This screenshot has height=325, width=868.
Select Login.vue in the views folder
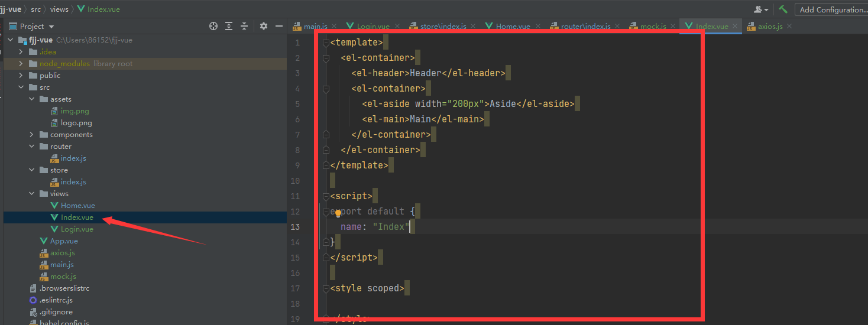point(77,229)
